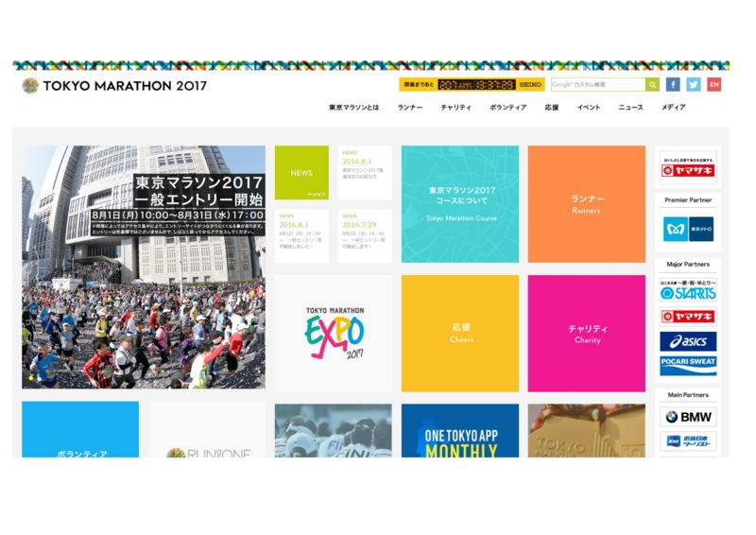This screenshot has height=535, width=756.
Task: Click the BMW main partner logo
Action: 688,417
